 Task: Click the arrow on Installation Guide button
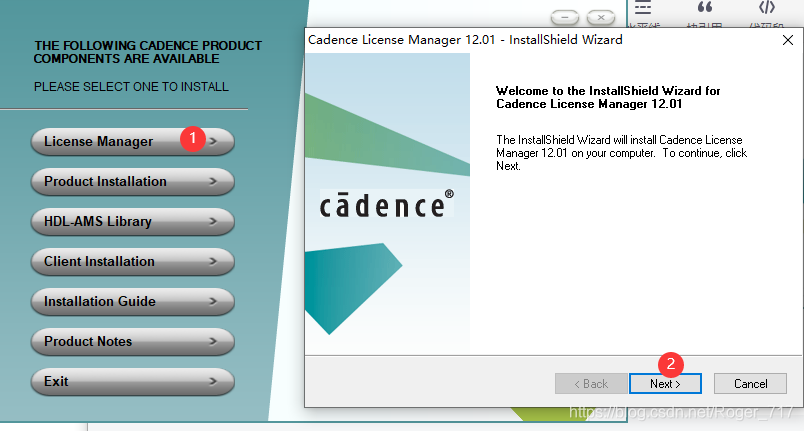[213, 301]
